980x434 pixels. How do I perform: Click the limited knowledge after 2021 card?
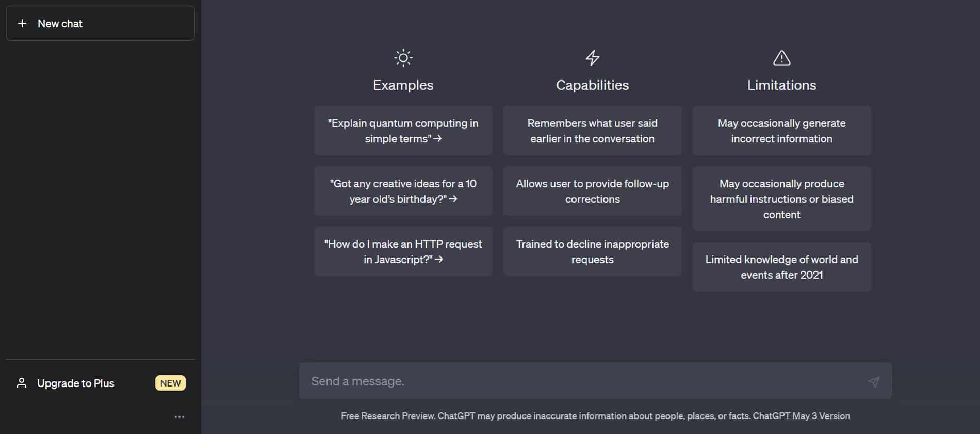pyautogui.click(x=781, y=267)
